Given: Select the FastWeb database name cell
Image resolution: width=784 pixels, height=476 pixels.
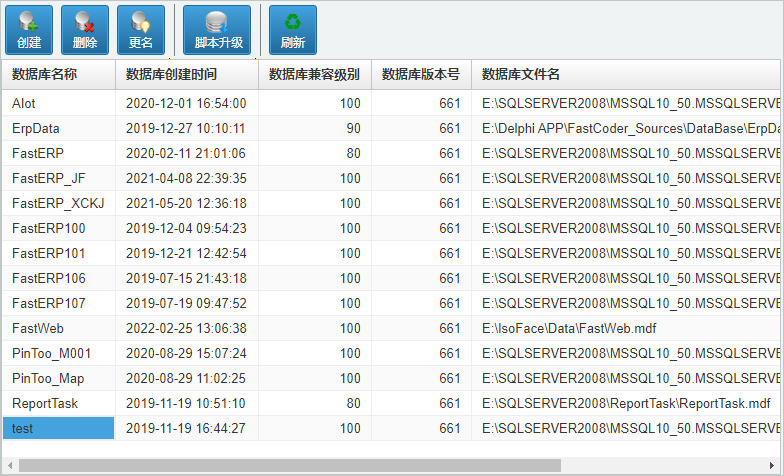Looking at the screenshot, I should pyautogui.click(x=58, y=328).
